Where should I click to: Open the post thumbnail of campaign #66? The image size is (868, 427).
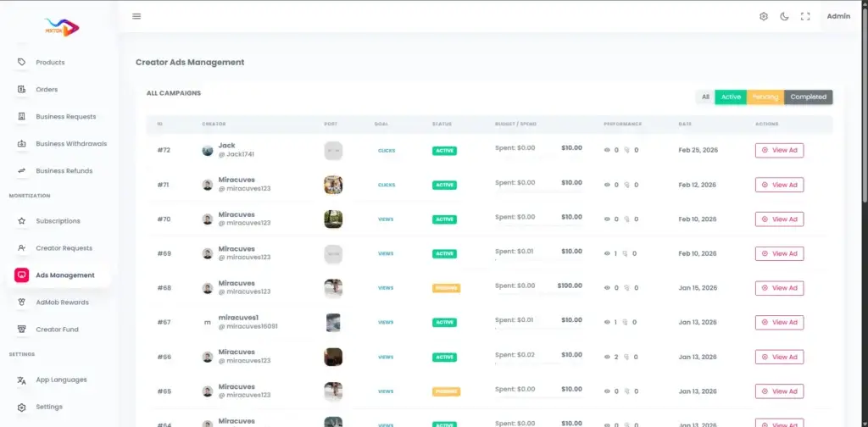tap(333, 357)
